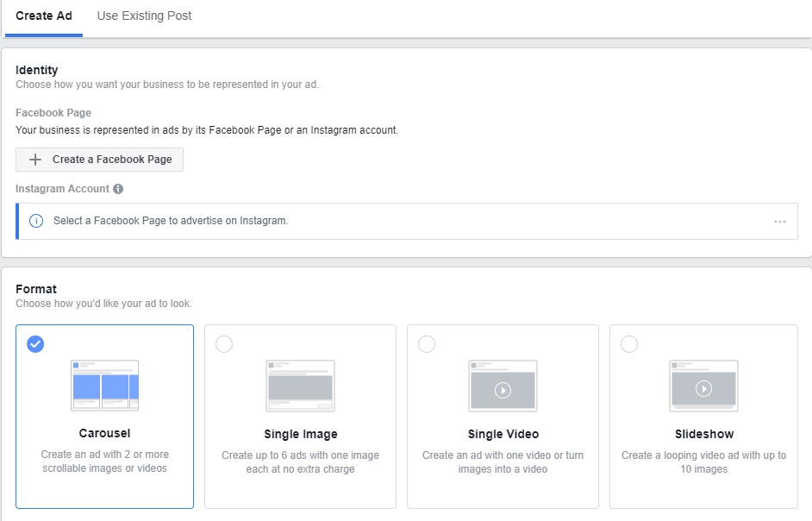Image resolution: width=812 pixels, height=521 pixels.
Task: Click the Single Video format description text
Action: pos(503,461)
